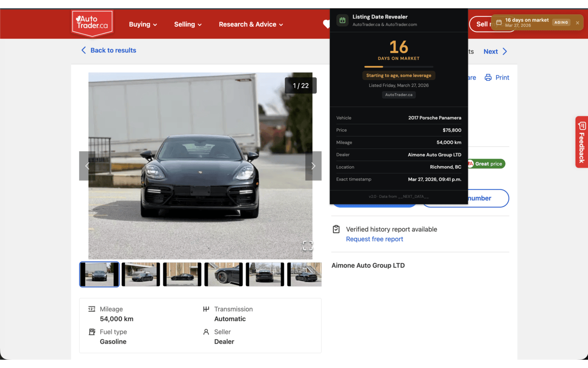Click the exact timestamp 'Mar 27, 2026, 09:41 p.m.'
Screen dimensions: 588x368
point(435,179)
